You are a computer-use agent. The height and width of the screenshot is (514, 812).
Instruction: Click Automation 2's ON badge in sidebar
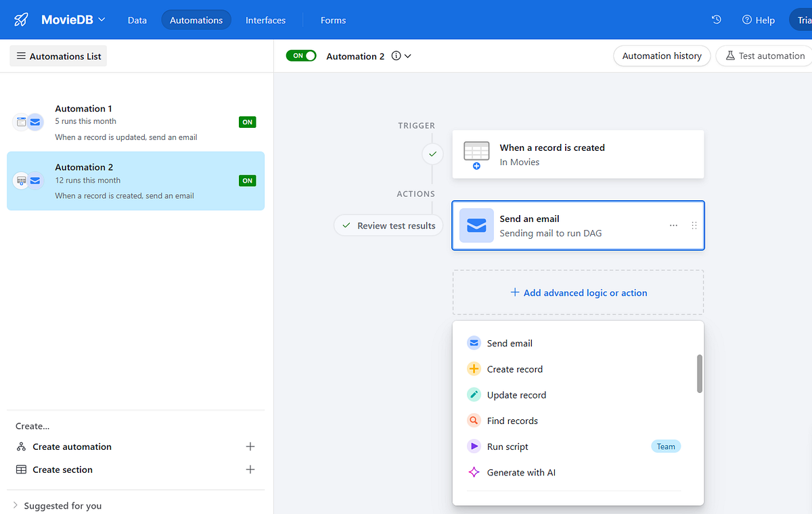click(247, 181)
